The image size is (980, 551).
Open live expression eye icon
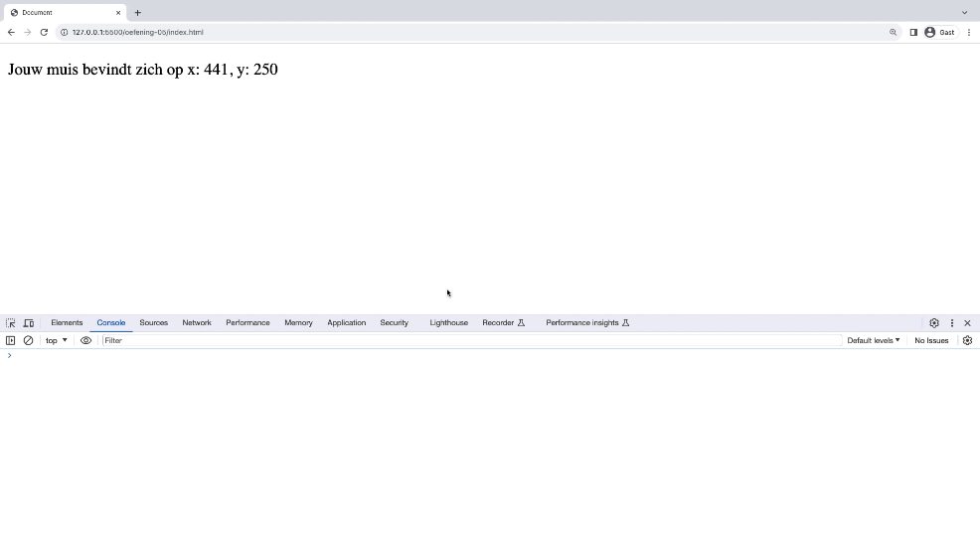(85, 340)
